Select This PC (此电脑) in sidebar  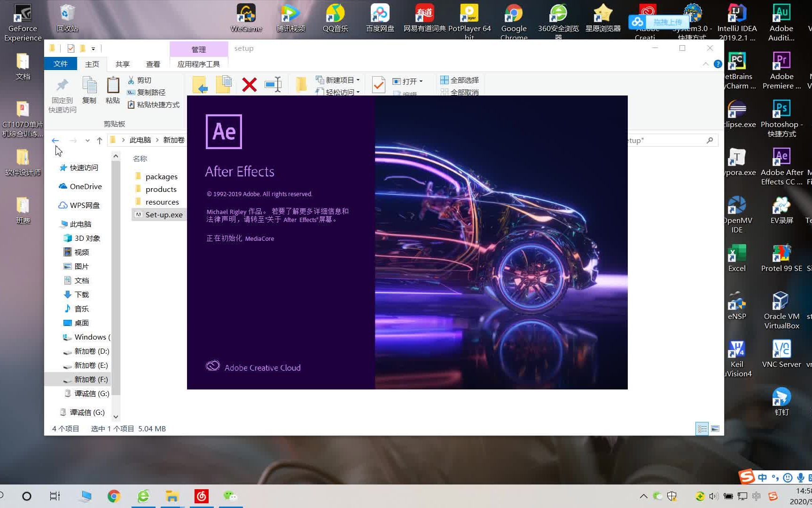[75, 224]
